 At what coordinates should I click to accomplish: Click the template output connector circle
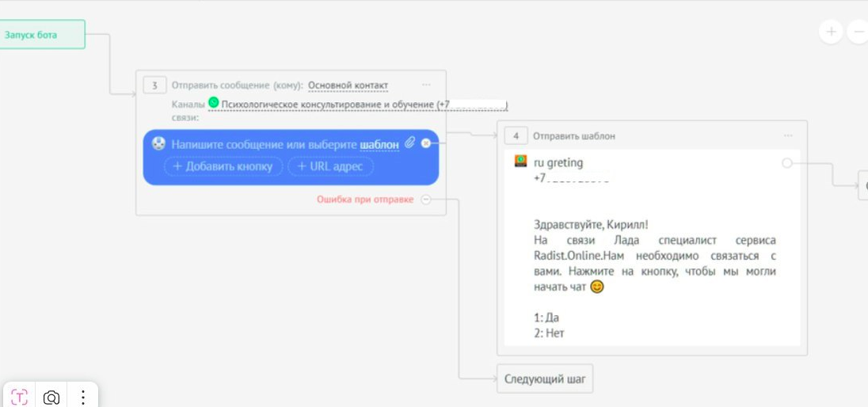(786, 163)
